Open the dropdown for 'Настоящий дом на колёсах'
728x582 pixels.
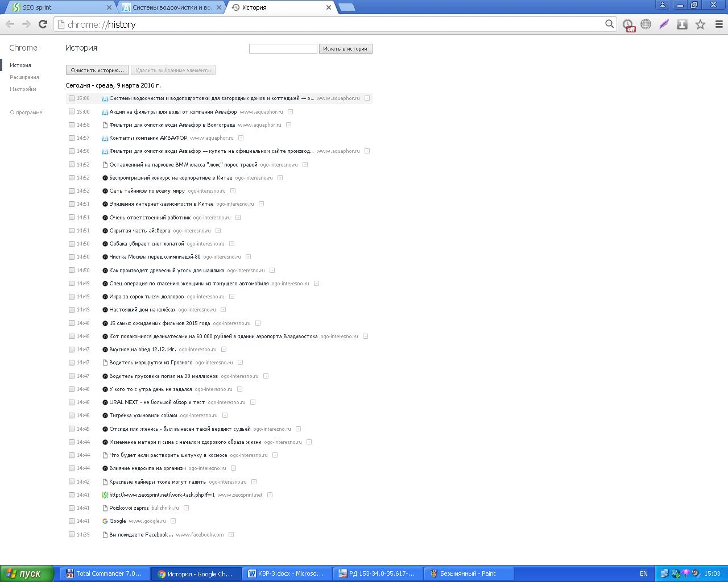pos(223,310)
